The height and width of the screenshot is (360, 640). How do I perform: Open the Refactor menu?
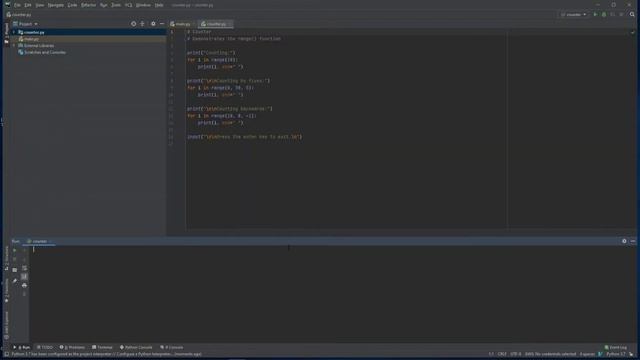click(88, 5)
